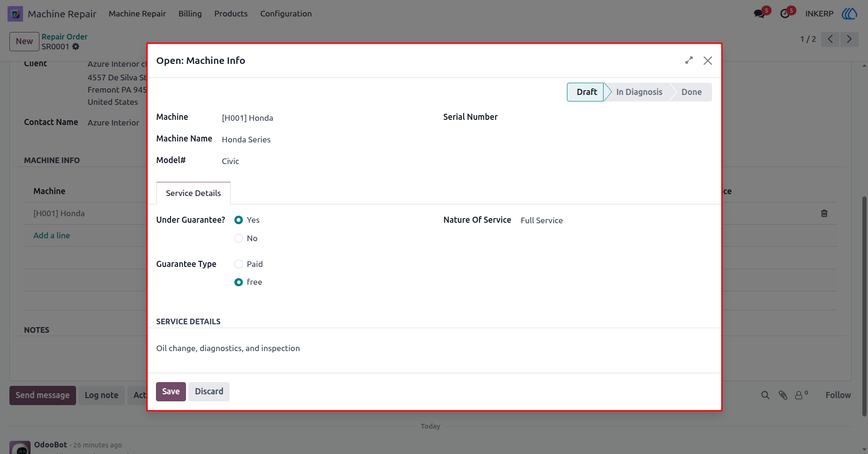The width and height of the screenshot is (868, 454).
Task: Choose free guarantee type
Action: 239,282
